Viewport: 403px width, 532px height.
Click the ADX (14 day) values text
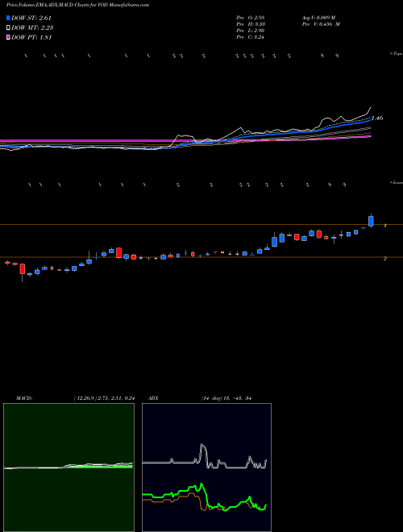(x=226, y=398)
